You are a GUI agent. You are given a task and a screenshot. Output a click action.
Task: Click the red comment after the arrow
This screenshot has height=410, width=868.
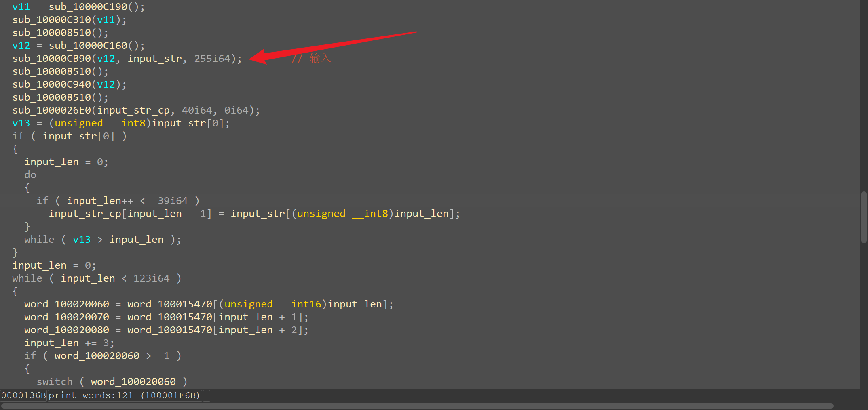point(311,59)
